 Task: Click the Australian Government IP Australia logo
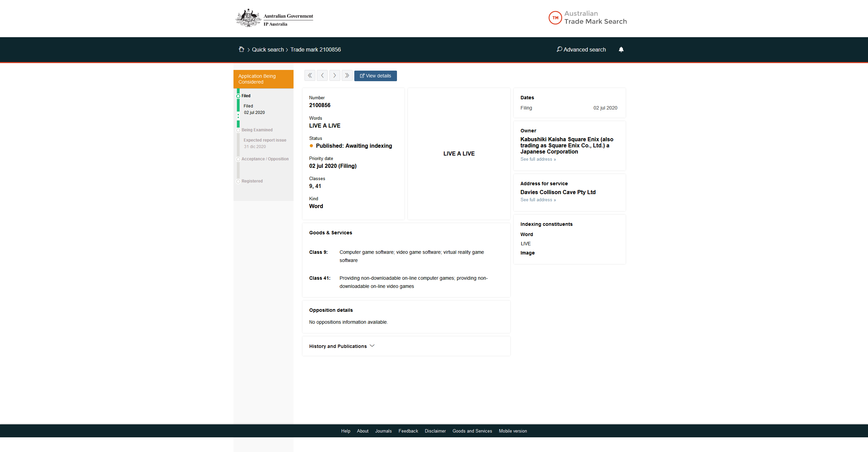(x=274, y=18)
